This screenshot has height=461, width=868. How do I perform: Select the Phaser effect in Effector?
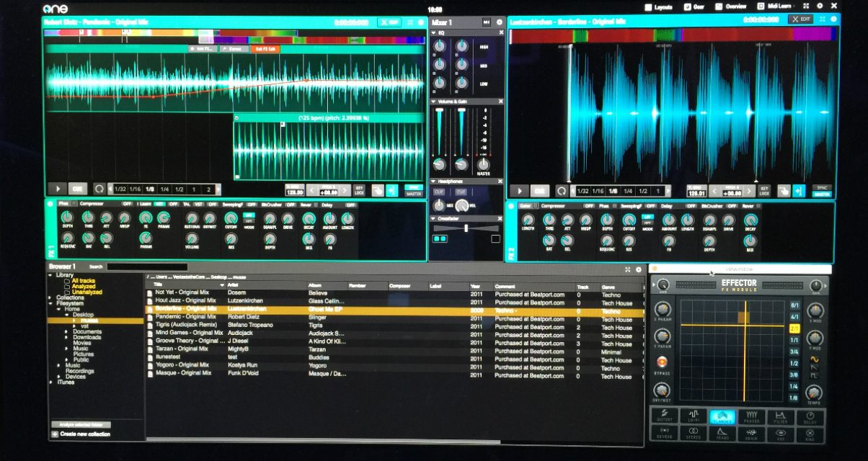[x=751, y=416]
